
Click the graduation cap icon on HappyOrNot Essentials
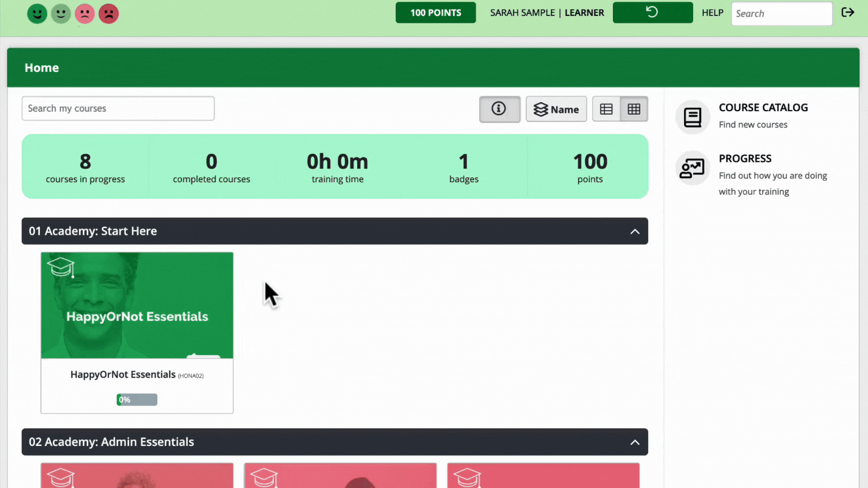click(61, 267)
